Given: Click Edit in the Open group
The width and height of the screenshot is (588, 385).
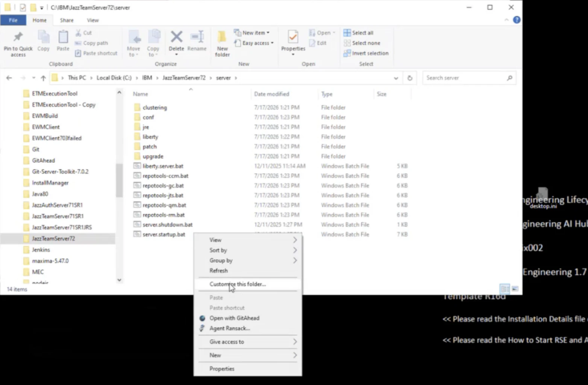Looking at the screenshot, I should point(318,43).
